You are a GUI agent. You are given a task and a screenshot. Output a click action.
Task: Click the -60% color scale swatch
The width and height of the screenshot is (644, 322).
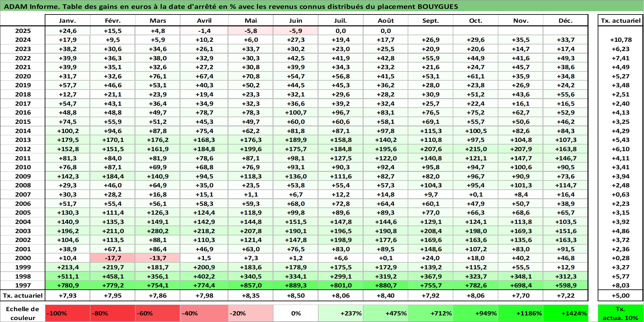158,313
